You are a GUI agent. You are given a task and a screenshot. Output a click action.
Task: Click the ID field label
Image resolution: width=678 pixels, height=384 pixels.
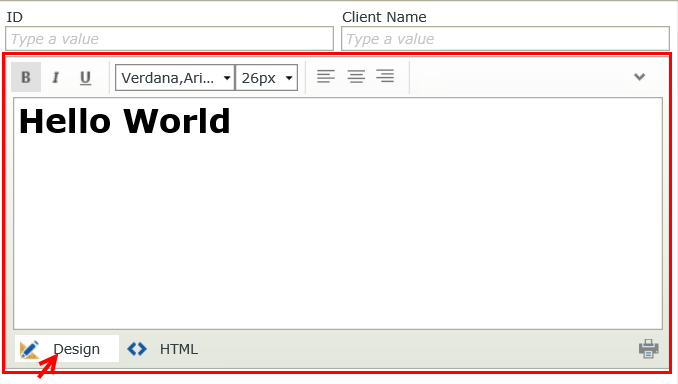14,17
